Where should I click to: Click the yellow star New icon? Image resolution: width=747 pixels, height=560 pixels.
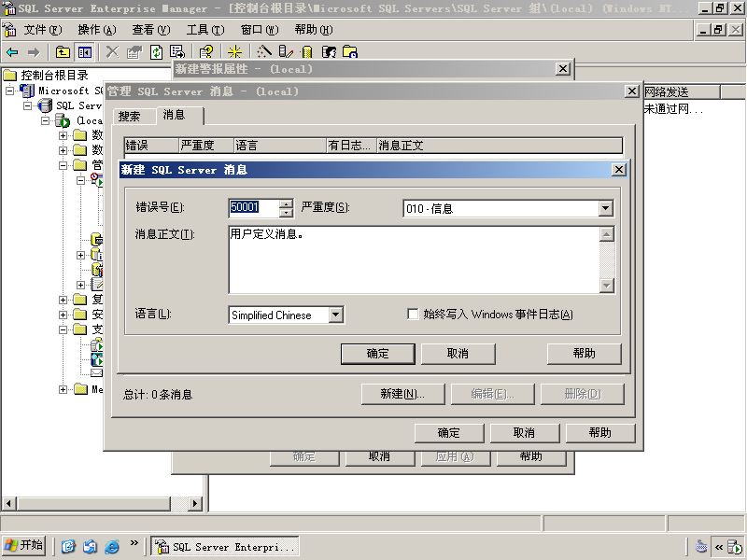(234, 52)
